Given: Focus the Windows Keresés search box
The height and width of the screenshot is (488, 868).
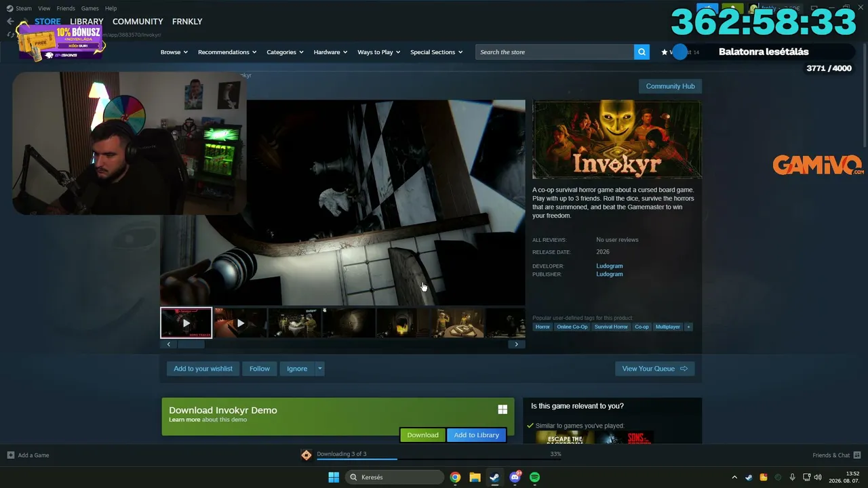Looking at the screenshot, I should click(395, 477).
